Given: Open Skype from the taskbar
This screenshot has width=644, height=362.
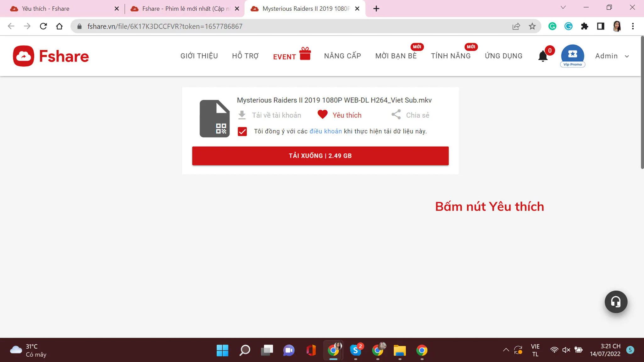Looking at the screenshot, I should (356, 350).
